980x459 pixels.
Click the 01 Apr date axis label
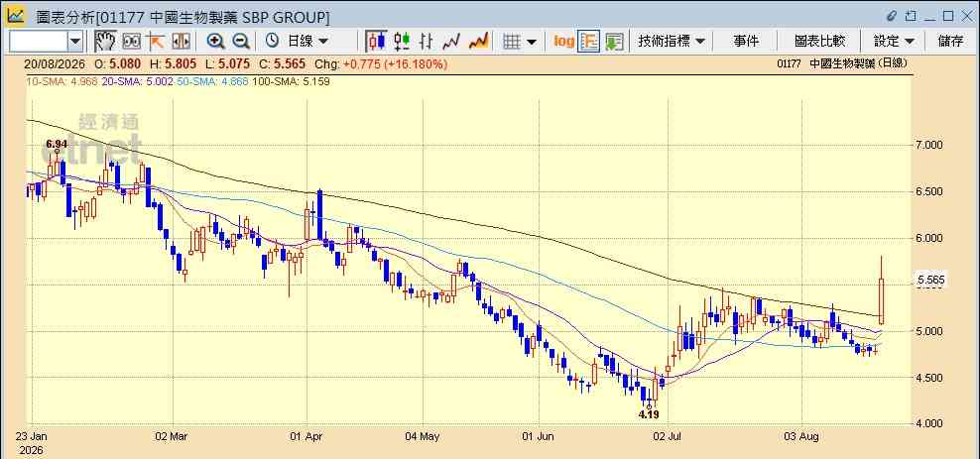coord(306,436)
